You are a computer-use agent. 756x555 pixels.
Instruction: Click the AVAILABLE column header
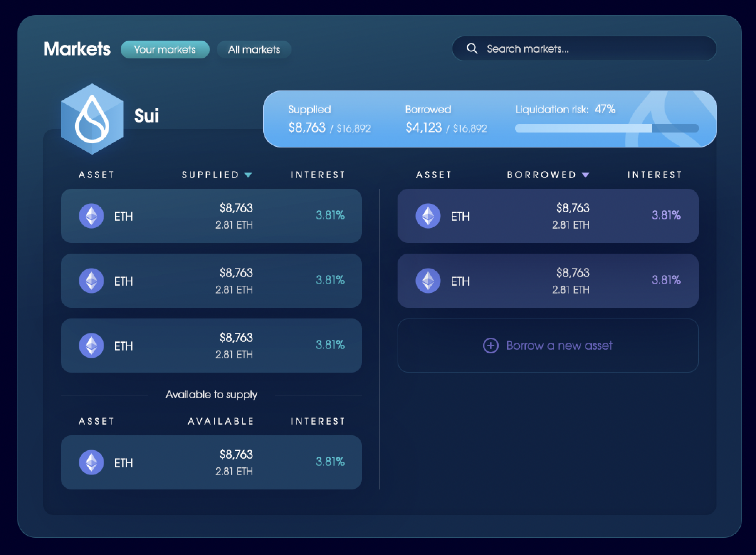[x=221, y=421]
